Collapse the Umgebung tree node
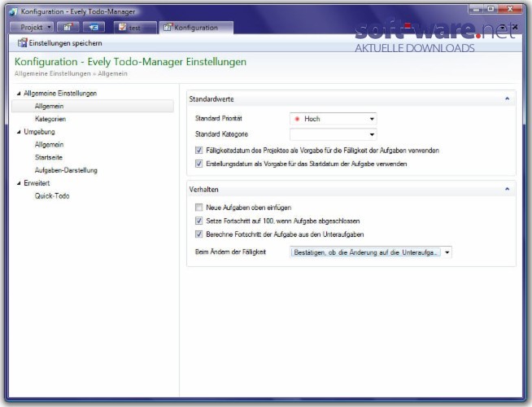This screenshot has height=407, width=532. [19, 132]
